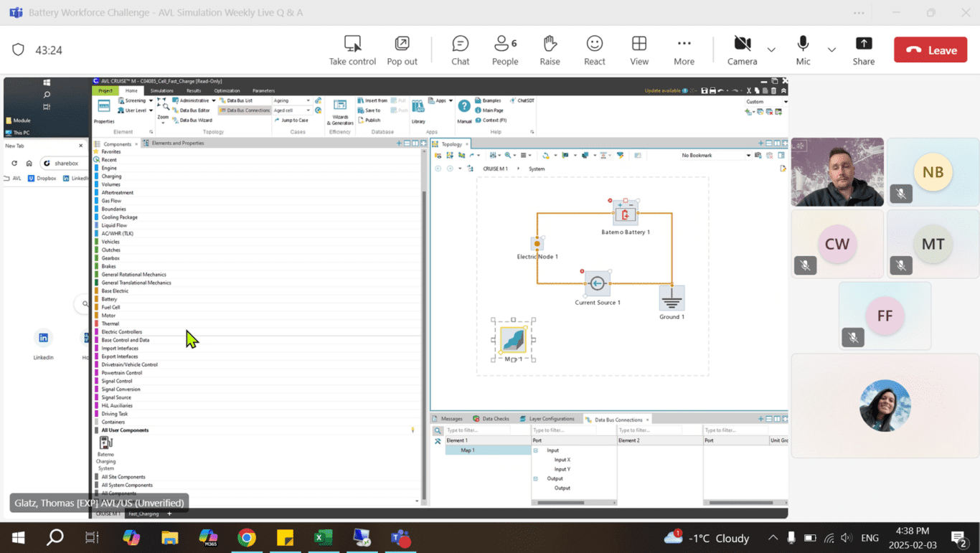Open the Screening dropdown
This screenshot has width=980, height=553.
(136, 100)
